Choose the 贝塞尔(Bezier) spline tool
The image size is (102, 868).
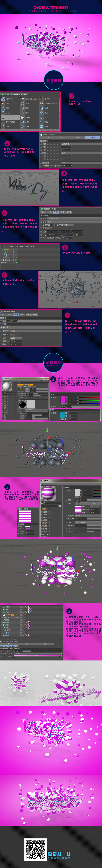29,99
